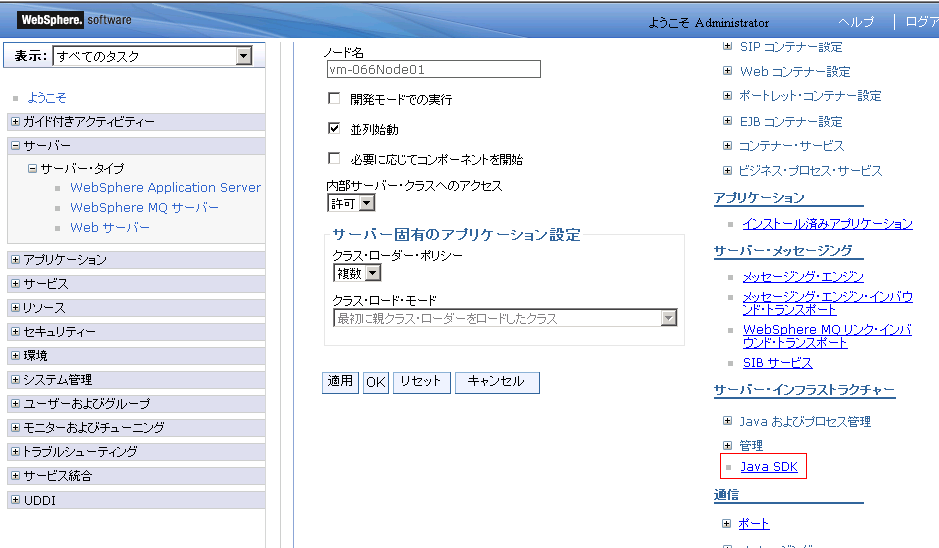Expand モニターおよびチューニング section
Screen dimensions: 939x548
pyautogui.click(x=16, y=428)
